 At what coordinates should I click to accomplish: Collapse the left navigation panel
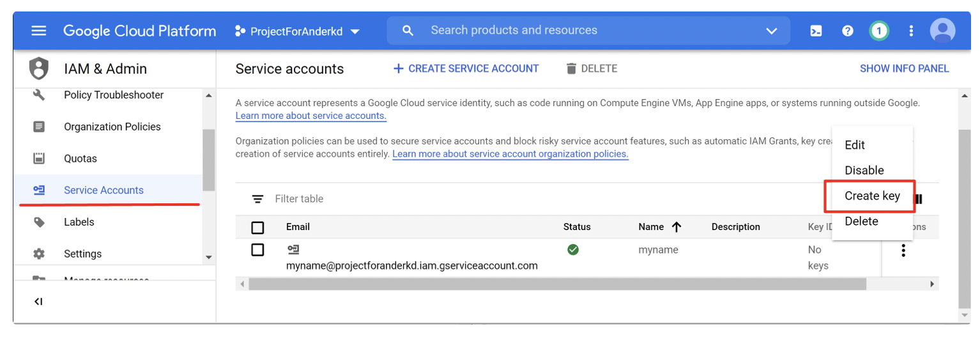coord(38,302)
